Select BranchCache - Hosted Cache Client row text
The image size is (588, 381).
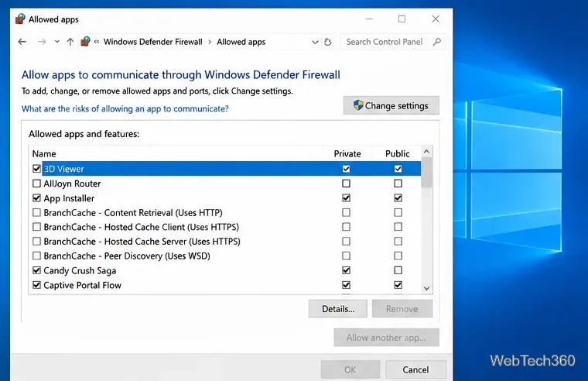click(142, 227)
